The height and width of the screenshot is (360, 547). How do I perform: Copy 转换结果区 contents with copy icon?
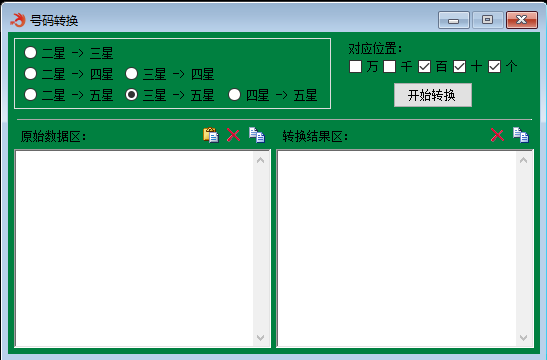[521, 135]
